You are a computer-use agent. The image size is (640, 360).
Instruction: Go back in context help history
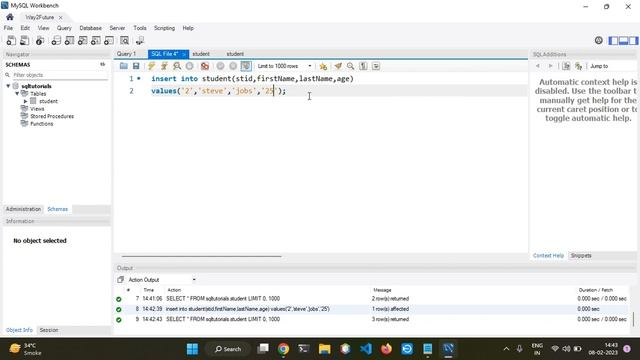pos(538,66)
